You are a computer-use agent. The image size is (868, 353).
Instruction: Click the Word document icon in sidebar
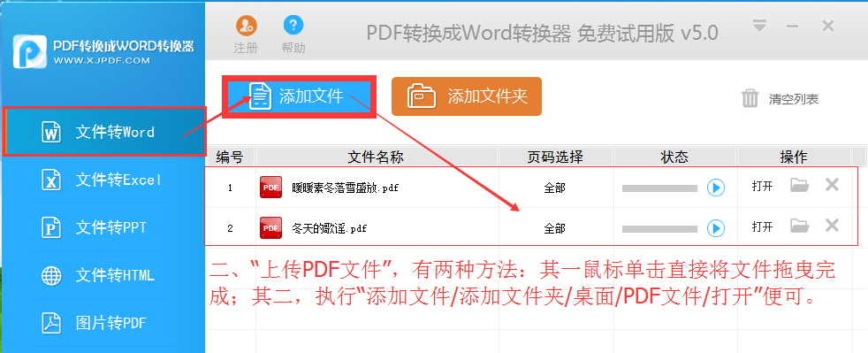point(51,133)
